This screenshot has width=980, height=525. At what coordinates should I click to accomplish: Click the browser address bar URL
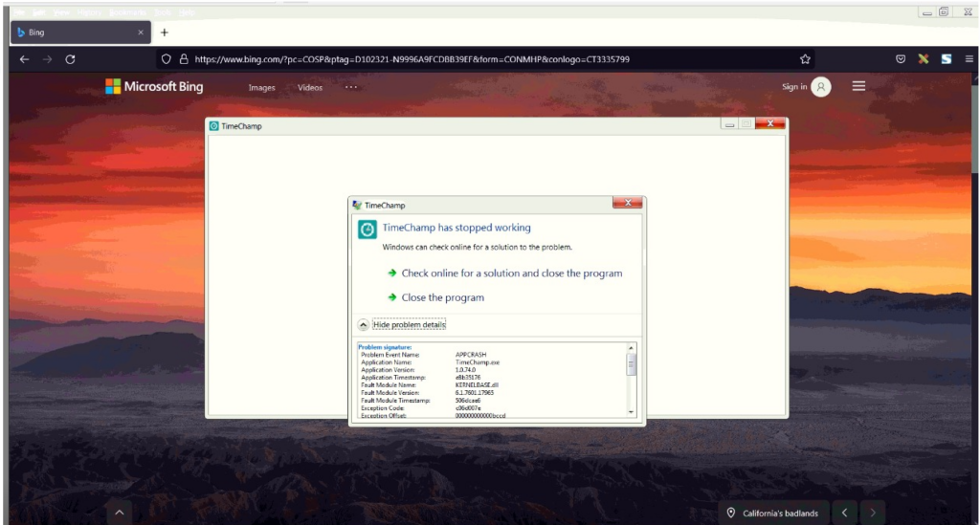(x=412, y=59)
